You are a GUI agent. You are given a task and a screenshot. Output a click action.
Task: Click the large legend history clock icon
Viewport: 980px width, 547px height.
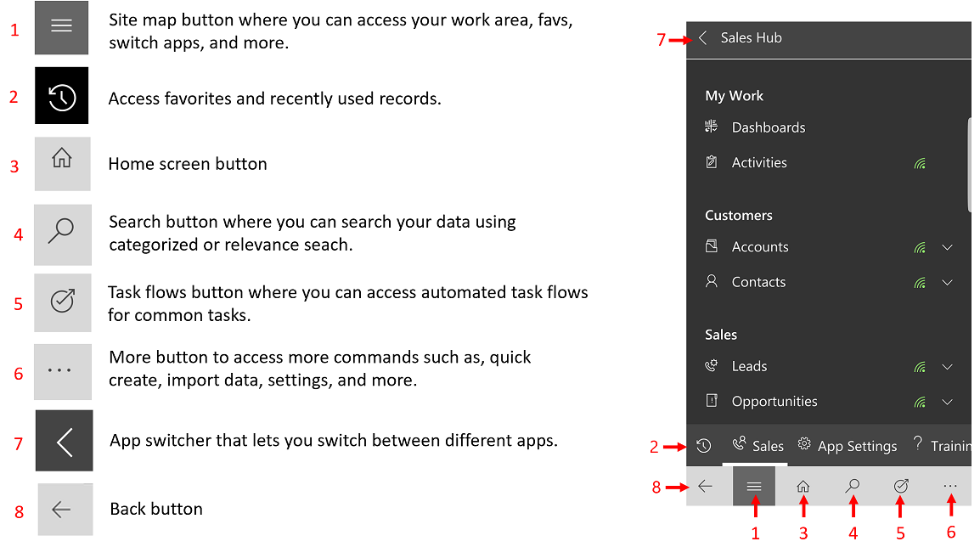[62, 96]
